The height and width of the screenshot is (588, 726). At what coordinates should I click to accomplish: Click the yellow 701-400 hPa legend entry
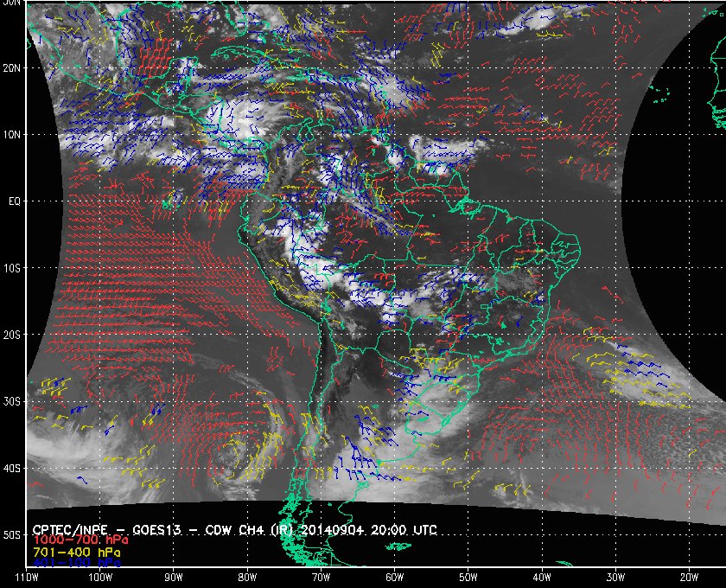click(76, 553)
